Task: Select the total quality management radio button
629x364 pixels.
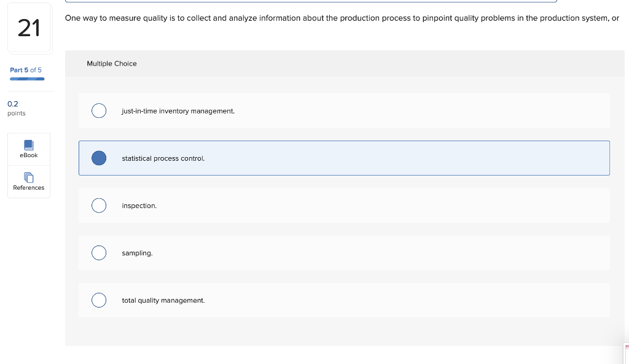Action: pyautogui.click(x=99, y=300)
